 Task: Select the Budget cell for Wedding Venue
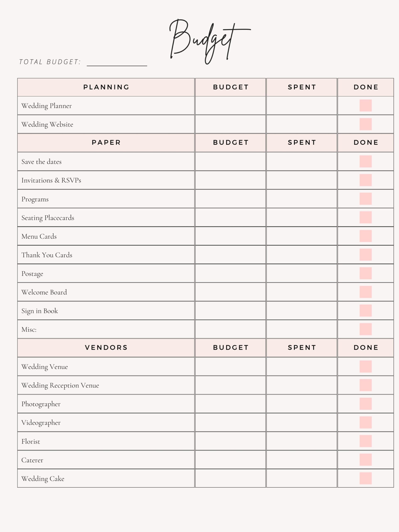pos(230,367)
